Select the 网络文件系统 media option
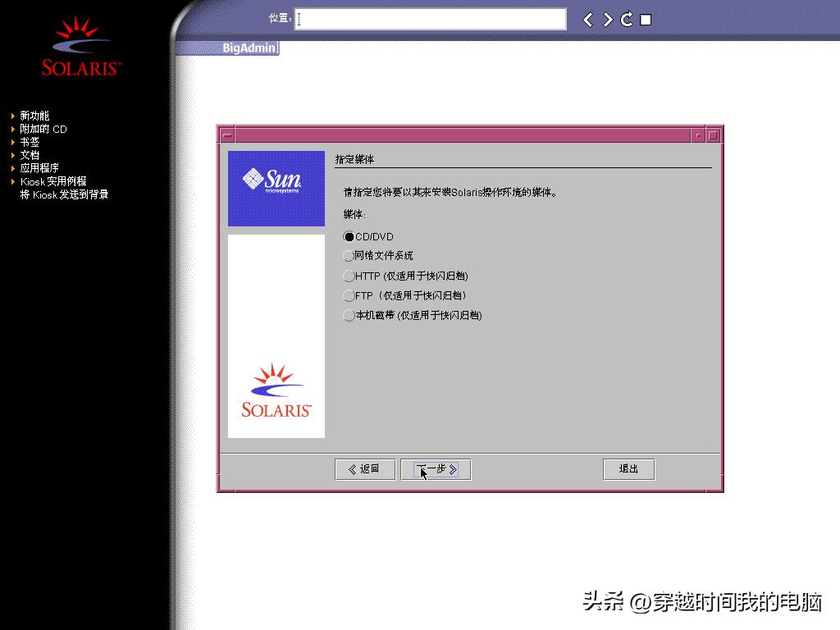Screen dimensions: 840x630 pos(349,256)
